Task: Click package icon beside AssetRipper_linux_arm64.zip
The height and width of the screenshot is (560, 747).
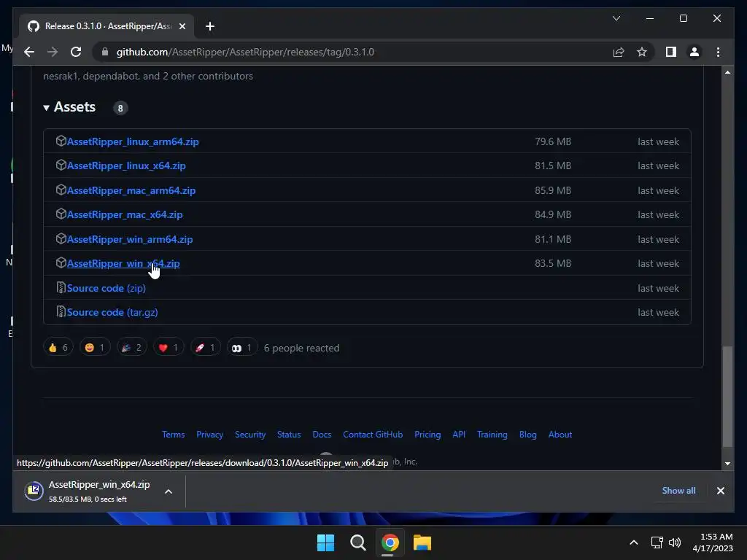Action: point(61,141)
